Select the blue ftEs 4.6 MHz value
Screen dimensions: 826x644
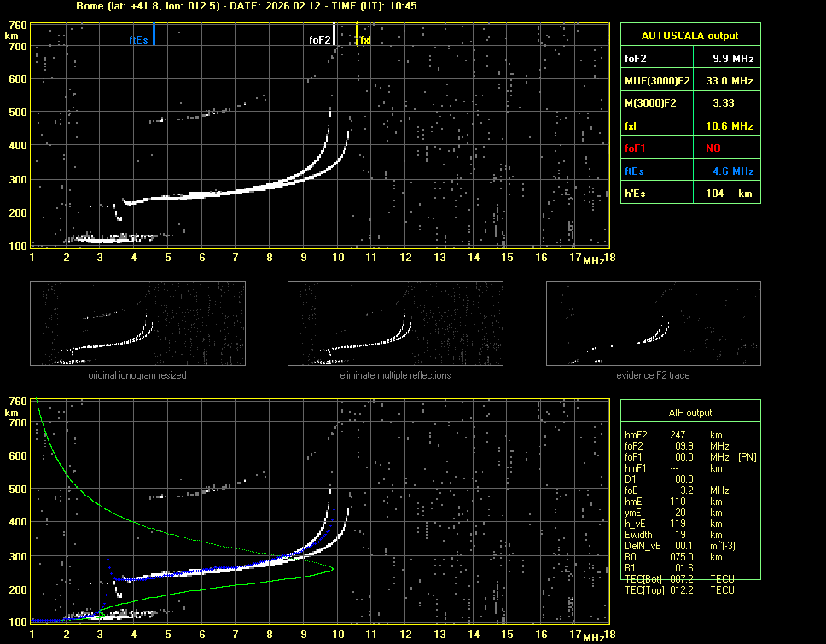733,171
